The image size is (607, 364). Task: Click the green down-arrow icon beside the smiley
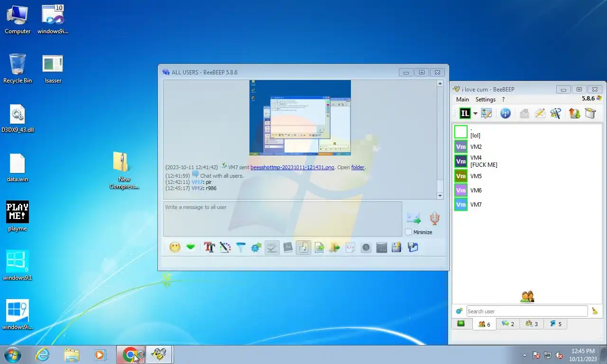coord(191,247)
